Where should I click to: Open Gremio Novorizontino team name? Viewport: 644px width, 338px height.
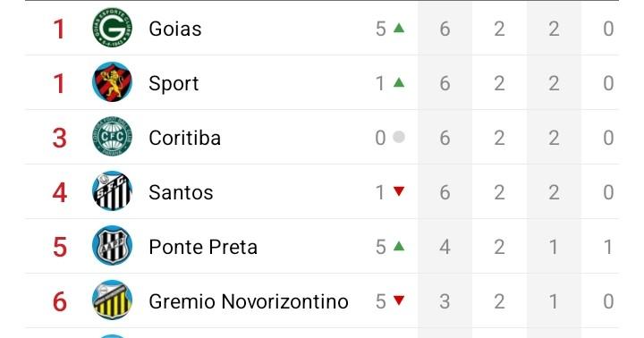(x=249, y=302)
